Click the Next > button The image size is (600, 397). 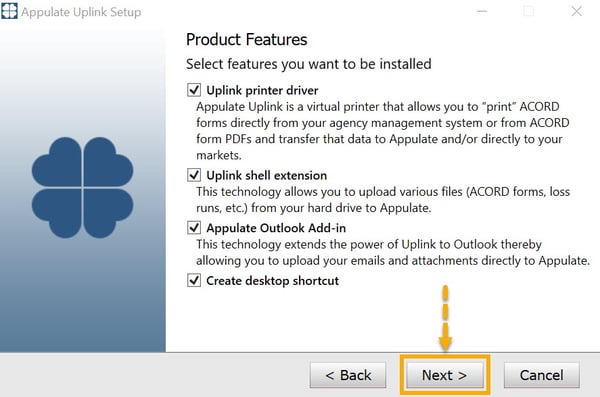pos(445,375)
